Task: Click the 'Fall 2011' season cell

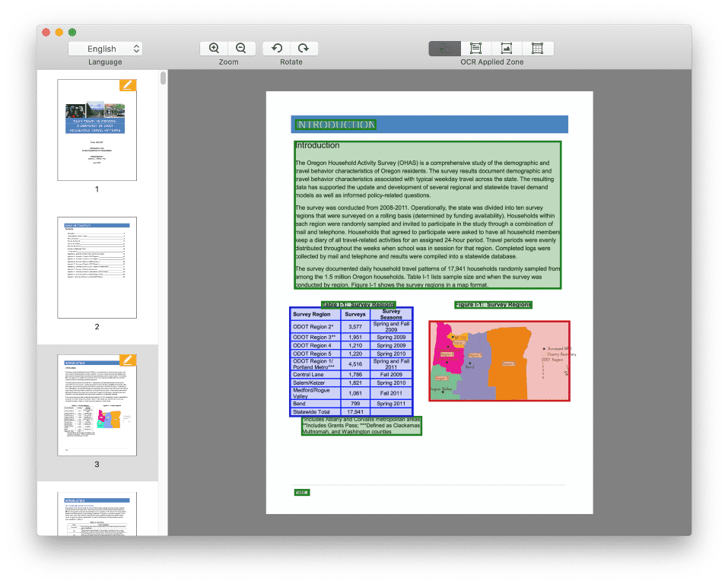Action: 391,393
